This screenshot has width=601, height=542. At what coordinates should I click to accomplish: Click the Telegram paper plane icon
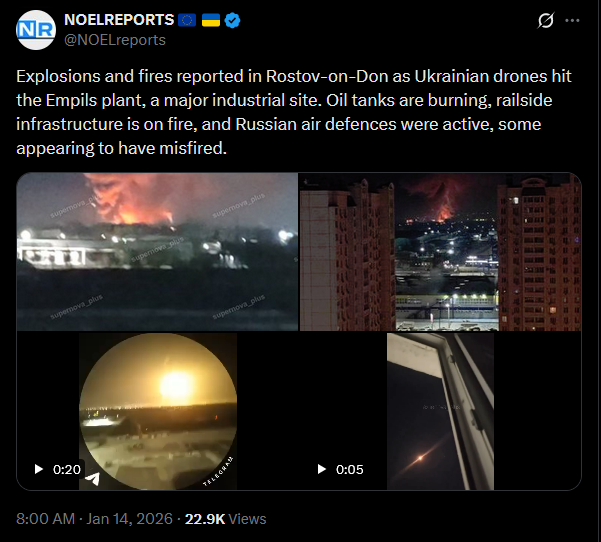[x=92, y=479]
